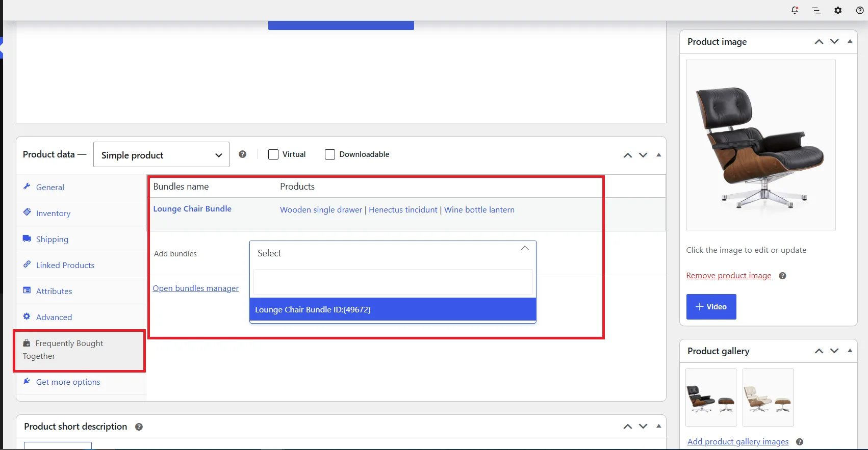Move Product short description panel up
Screen dimensions: 868x450
(628, 427)
